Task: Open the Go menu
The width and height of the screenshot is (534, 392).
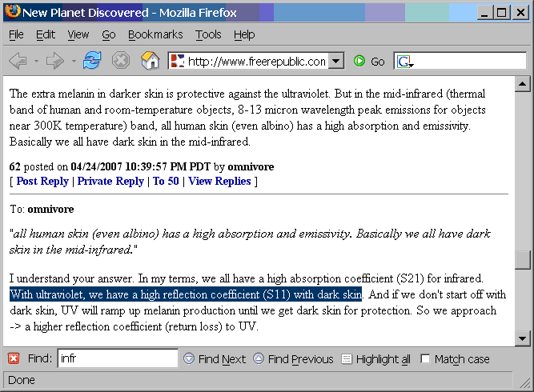Action: (x=109, y=34)
